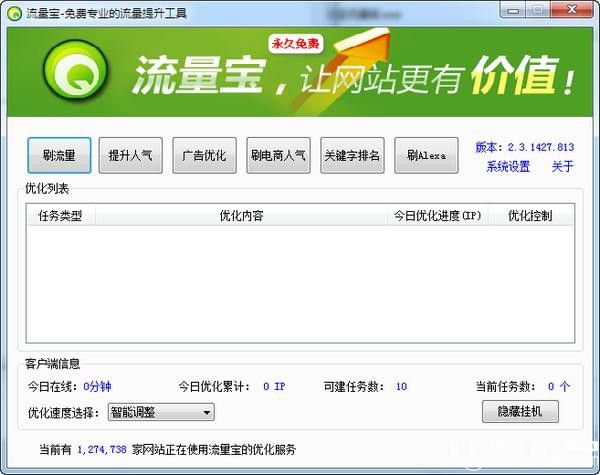The image size is (600, 475).
Task: Minimize the 流量宝 window
Action: tap(513, 11)
